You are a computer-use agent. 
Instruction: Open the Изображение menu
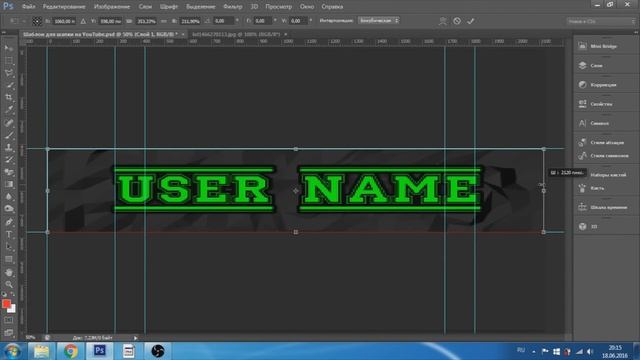coord(112,7)
